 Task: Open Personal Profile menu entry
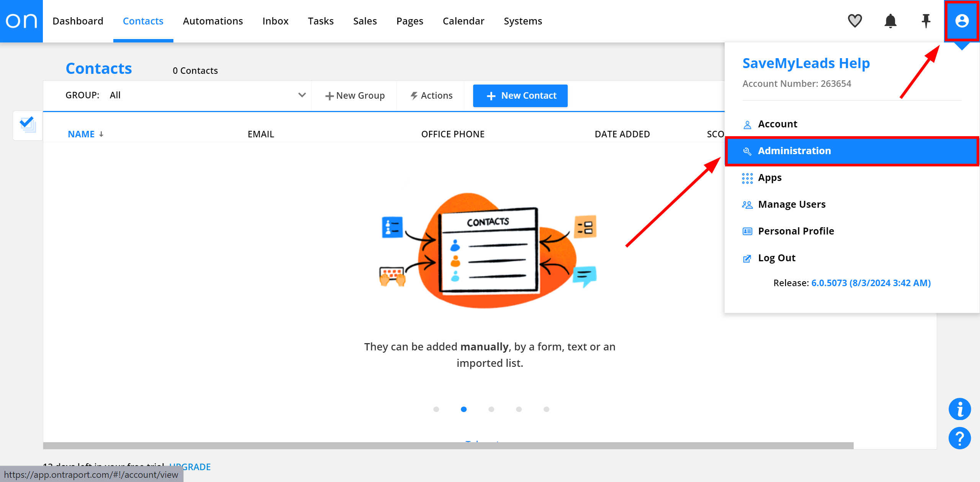pos(852,231)
